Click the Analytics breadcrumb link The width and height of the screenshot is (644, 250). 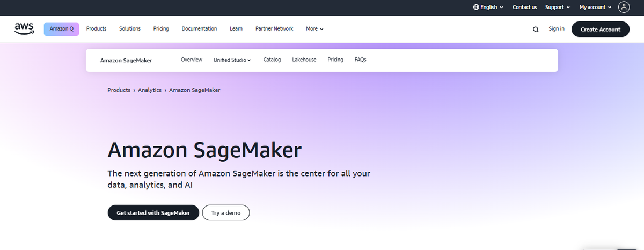[150, 90]
